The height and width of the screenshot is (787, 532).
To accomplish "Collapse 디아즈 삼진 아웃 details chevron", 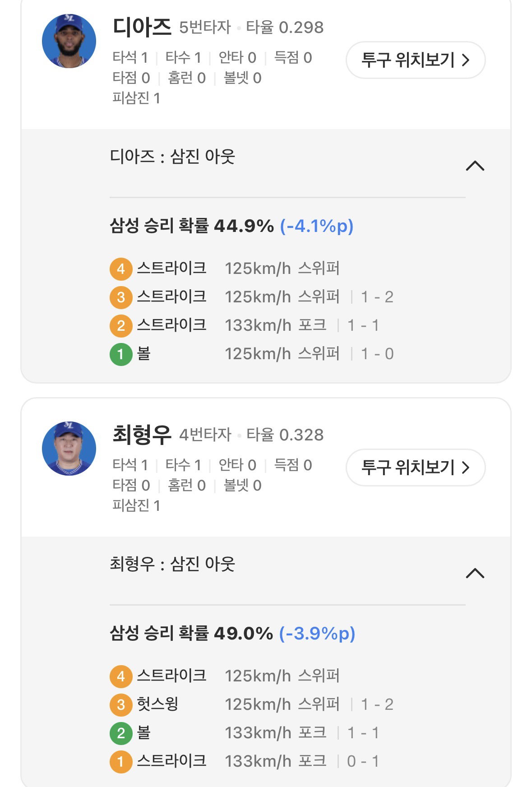I will coord(475,166).
